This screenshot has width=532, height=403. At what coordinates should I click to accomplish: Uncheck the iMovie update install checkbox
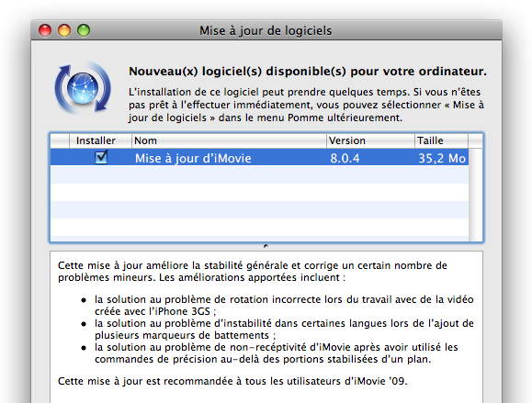coord(101,158)
